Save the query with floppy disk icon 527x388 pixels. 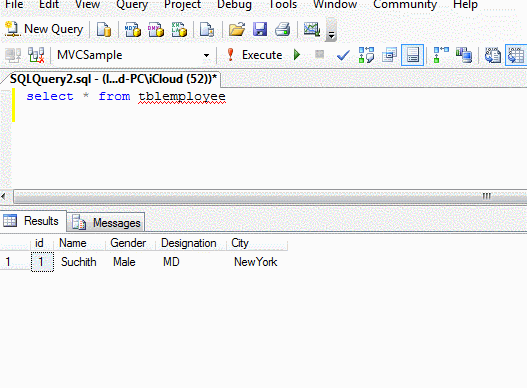(260, 29)
